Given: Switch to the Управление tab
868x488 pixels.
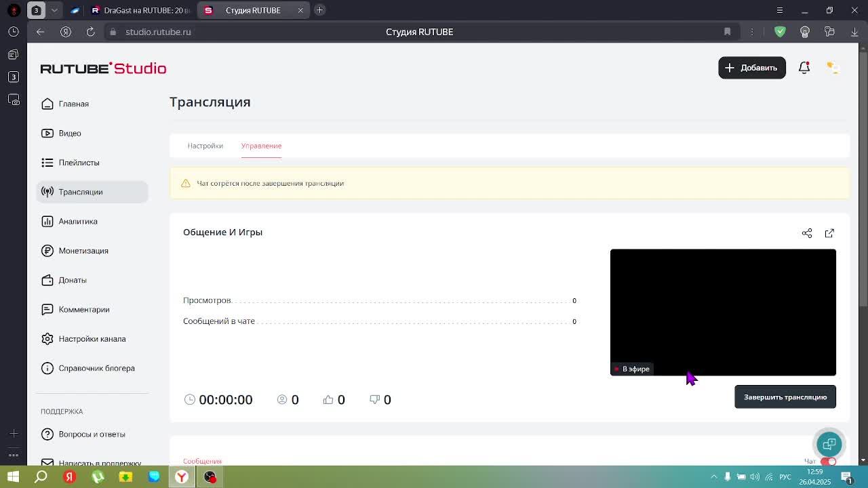Looking at the screenshot, I should point(261,146).
